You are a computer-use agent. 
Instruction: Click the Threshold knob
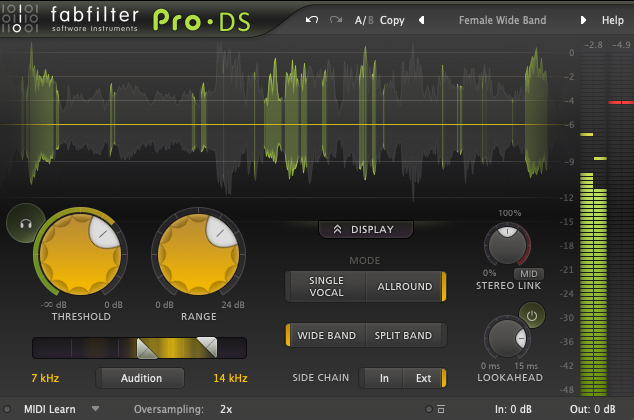(80, 254)
